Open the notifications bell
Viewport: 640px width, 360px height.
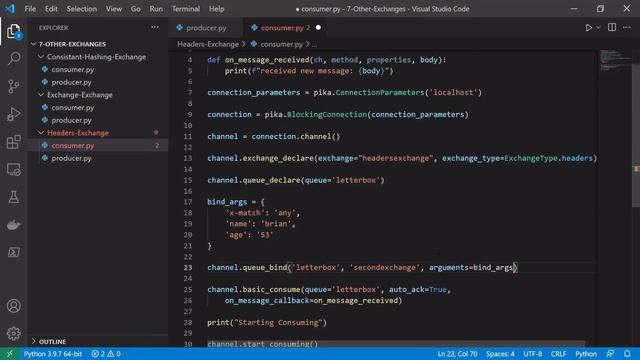tap(627, 354)
